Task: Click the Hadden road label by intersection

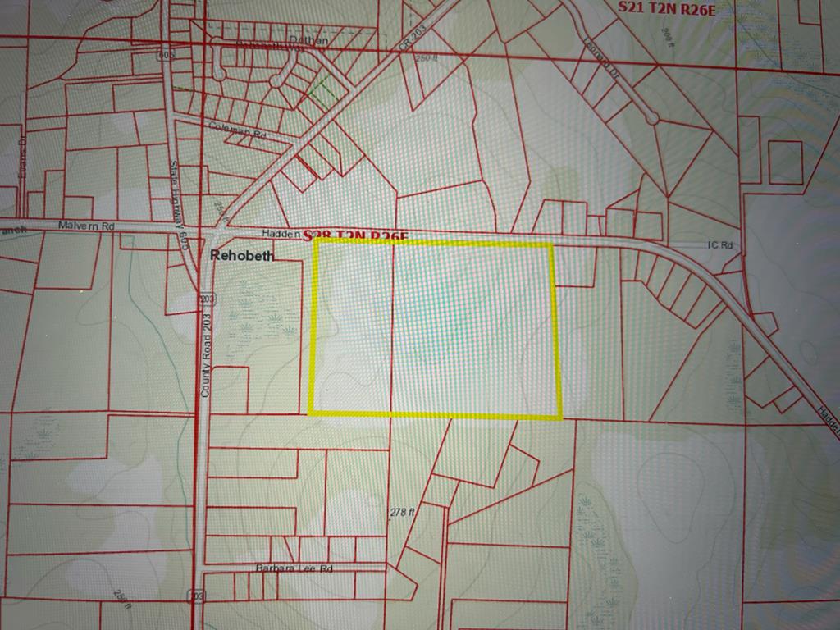Action: (x=281, y=234)
